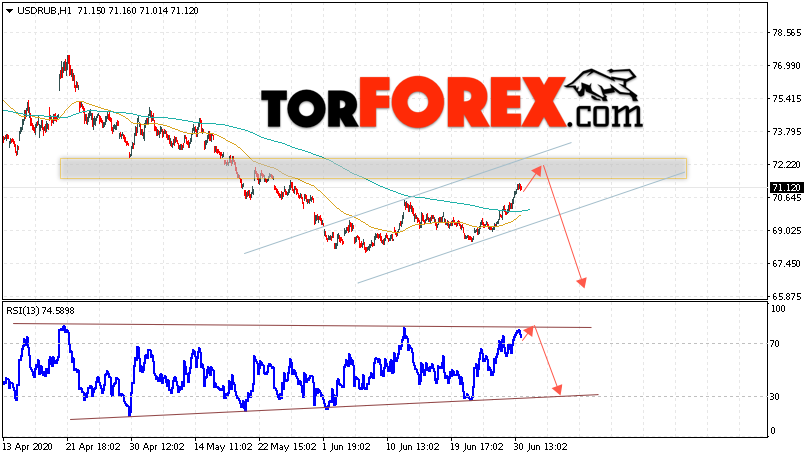Click time axis label 10 Jun 13:02

point(413,446)
